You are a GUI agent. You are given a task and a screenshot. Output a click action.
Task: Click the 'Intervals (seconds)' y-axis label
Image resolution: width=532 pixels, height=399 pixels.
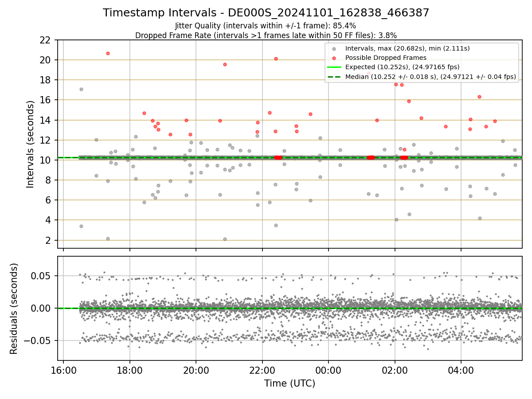tap(31, 144)
